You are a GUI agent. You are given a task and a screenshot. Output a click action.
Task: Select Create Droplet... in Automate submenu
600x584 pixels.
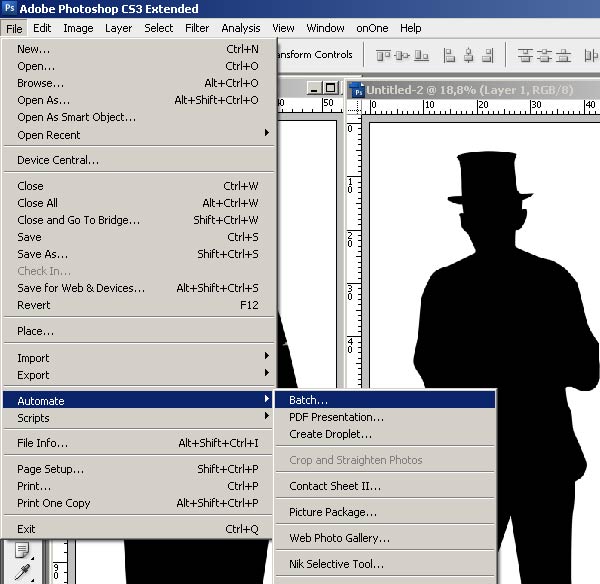point(385,434)
